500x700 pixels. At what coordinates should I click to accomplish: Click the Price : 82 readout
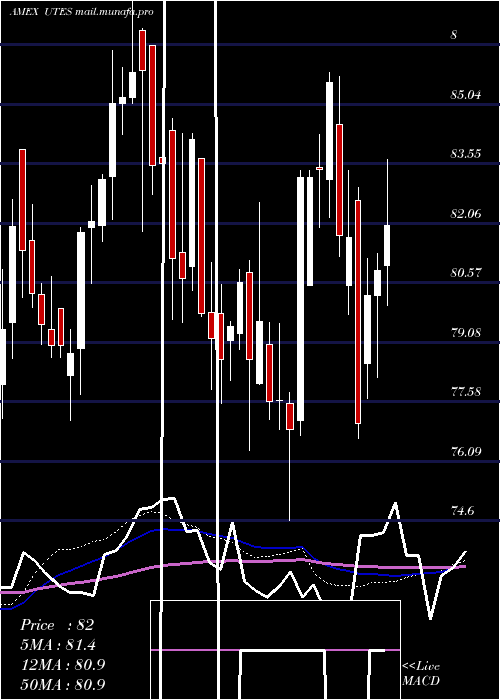click(x=57, y=625)
